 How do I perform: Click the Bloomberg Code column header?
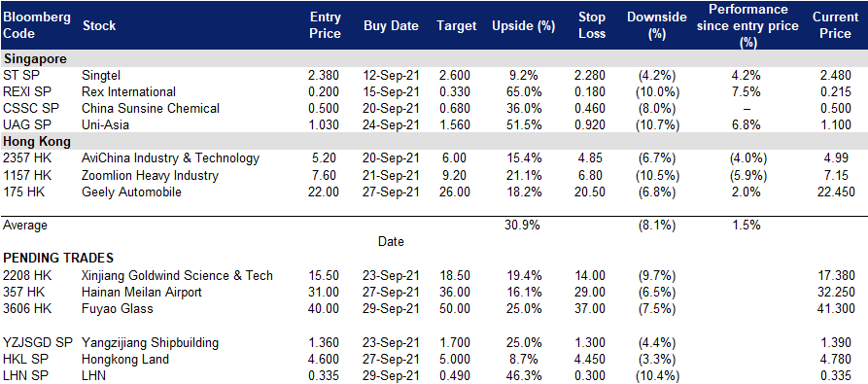point(37,25)
